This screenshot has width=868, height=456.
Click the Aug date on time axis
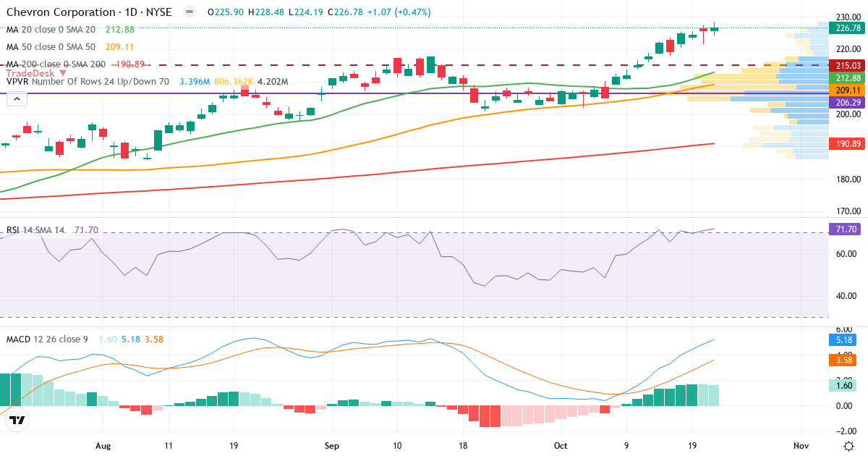point(103,445)
